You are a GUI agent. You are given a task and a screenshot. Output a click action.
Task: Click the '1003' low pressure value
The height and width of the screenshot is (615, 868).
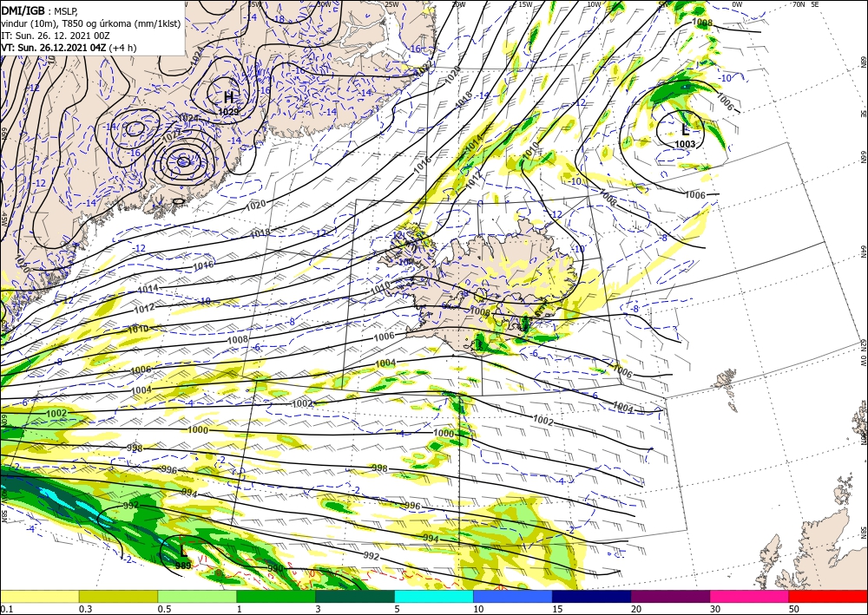(685, 144)
